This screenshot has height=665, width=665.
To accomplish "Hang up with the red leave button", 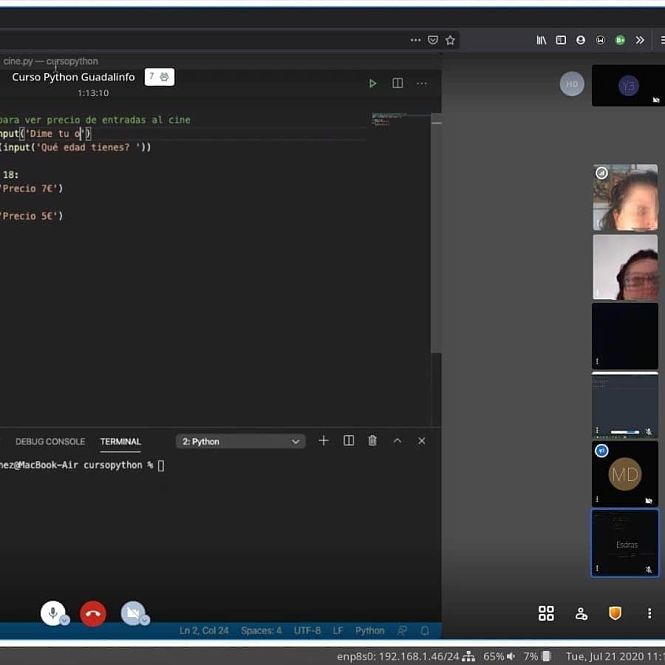I will click(x=93, y=613).
